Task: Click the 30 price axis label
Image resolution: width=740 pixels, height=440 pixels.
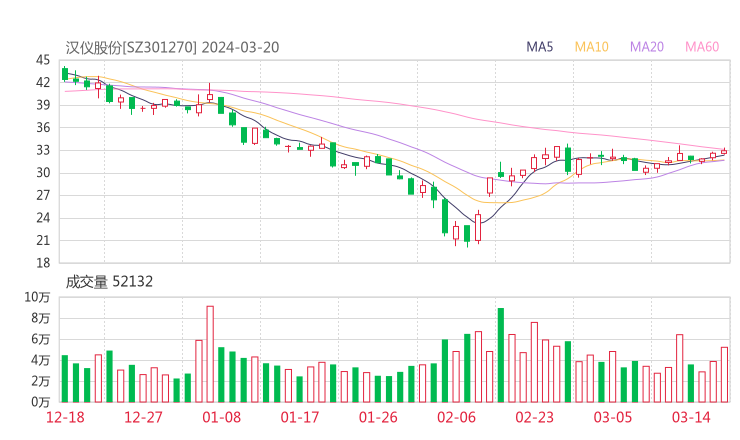Action: [x=43, y=173]
